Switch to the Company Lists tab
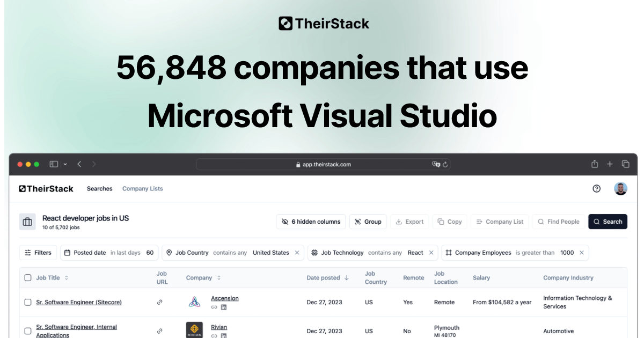The height and width of the screenshot is (338, 644). 143,189
